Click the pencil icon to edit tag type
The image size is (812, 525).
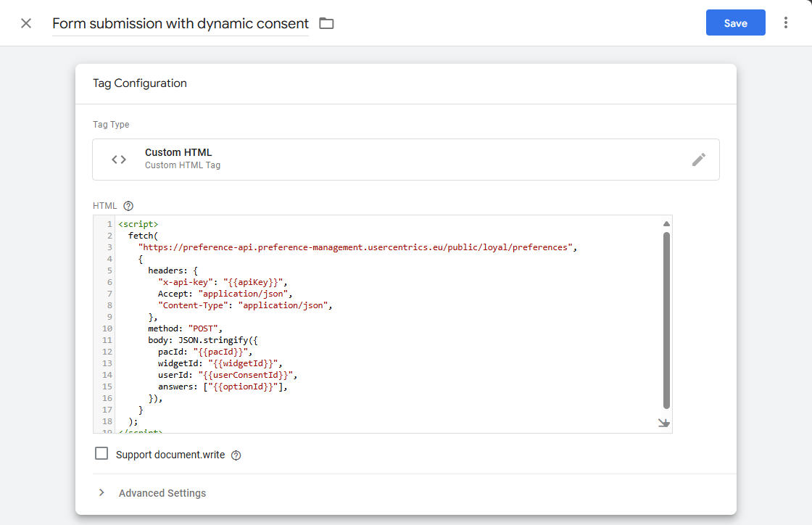tap(699, 160)
